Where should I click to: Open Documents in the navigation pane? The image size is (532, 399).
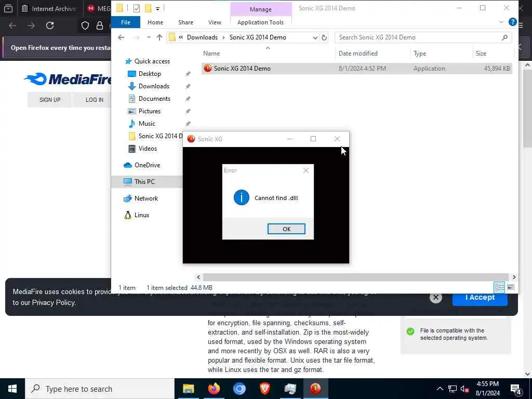pyautogui.click(x=154, y=99)
